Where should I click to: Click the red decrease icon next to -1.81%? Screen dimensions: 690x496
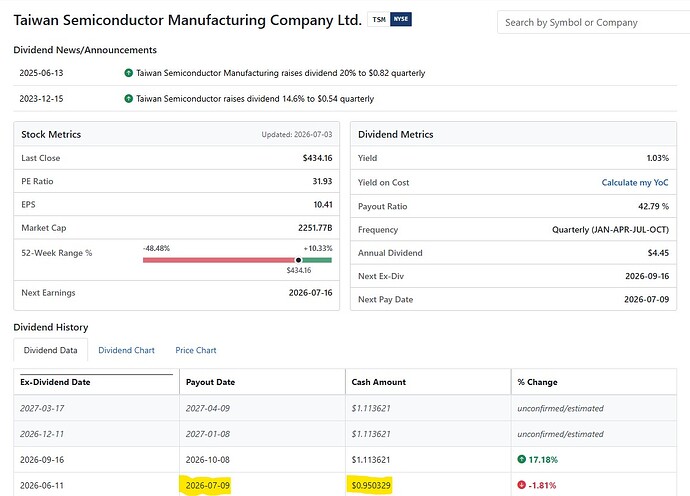pyautogui.click(x=521, y=485)
